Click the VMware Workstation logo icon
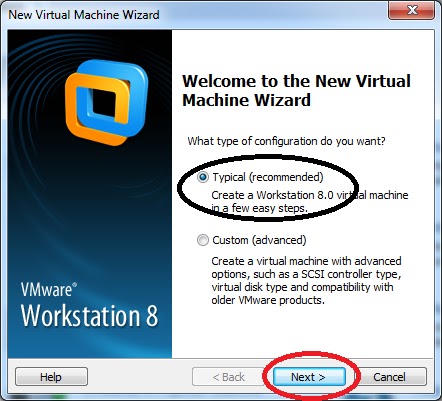Screen dimensions: 442x401 pos(106,103)
